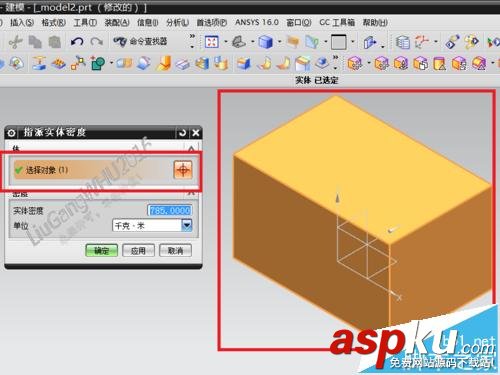
Task: Undo the last action
Action: pos(77,42)
